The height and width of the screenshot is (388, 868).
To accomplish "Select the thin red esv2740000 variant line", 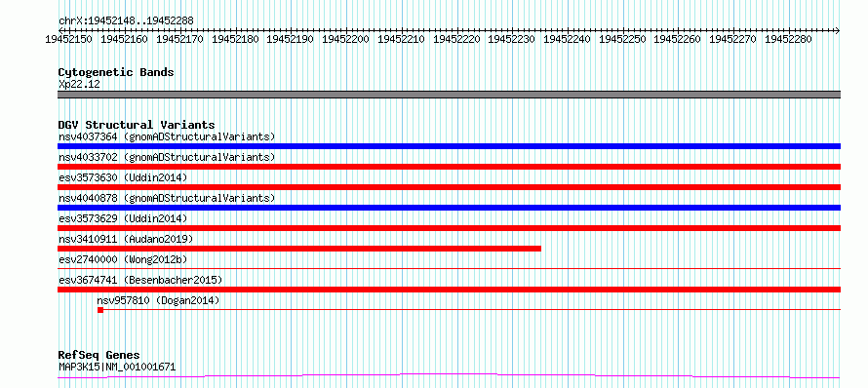I will [449, 269].
